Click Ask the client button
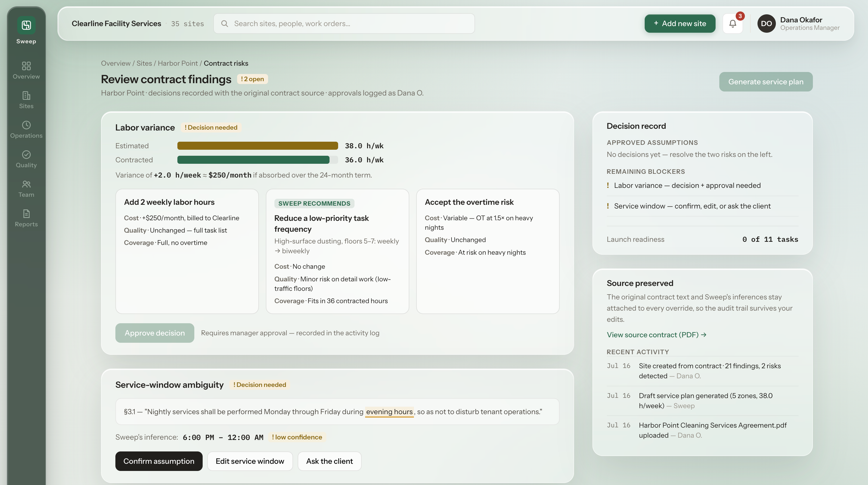868x485 pixels. click(329, 461)
